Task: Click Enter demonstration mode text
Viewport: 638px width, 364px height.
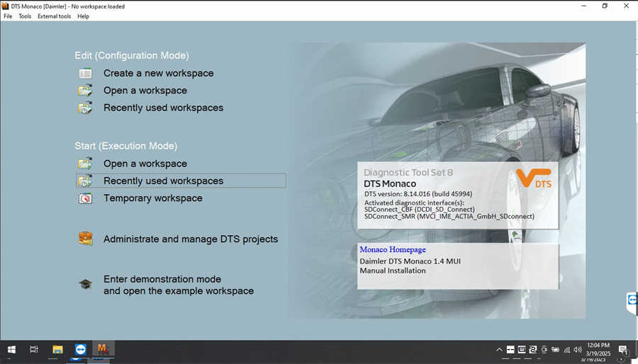Action: click(x=162, y=279)
